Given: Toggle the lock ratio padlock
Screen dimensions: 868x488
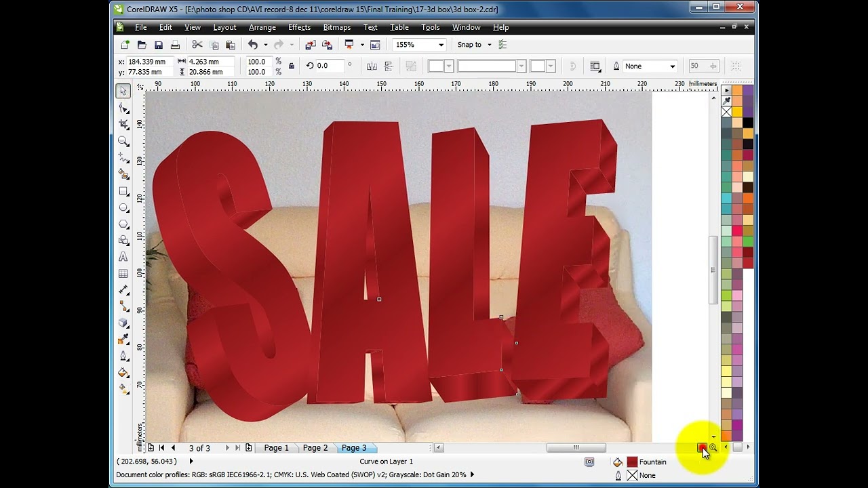Looking at the screenshot, I should click(x=292, y=66).
